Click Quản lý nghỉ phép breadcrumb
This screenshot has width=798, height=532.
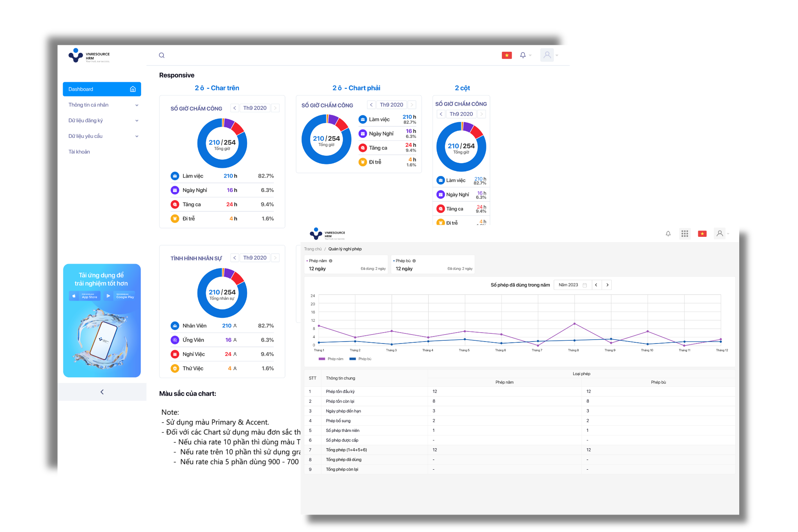345,249
